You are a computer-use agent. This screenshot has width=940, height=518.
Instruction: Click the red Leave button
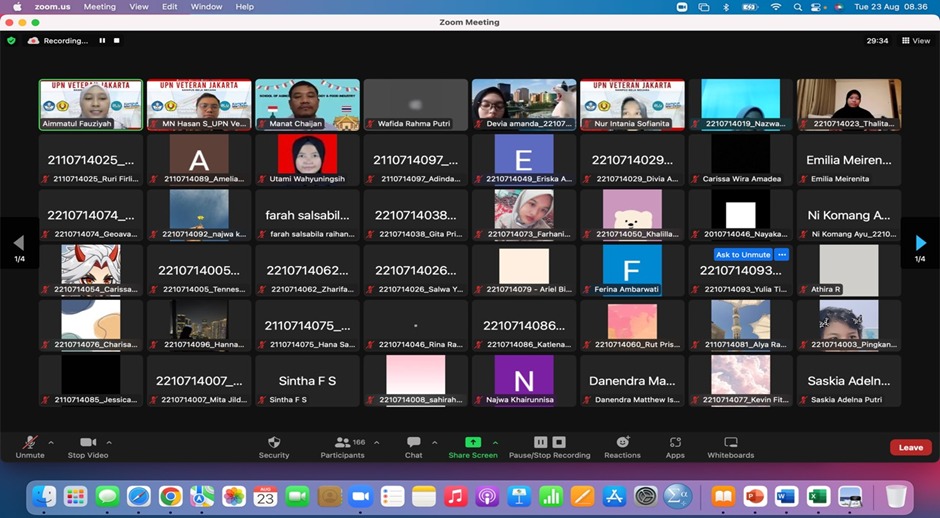910,447
